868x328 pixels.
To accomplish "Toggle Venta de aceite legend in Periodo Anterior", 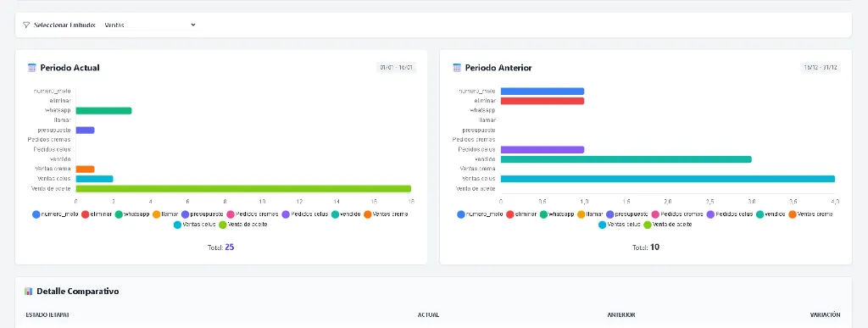I will click(669, 225).
